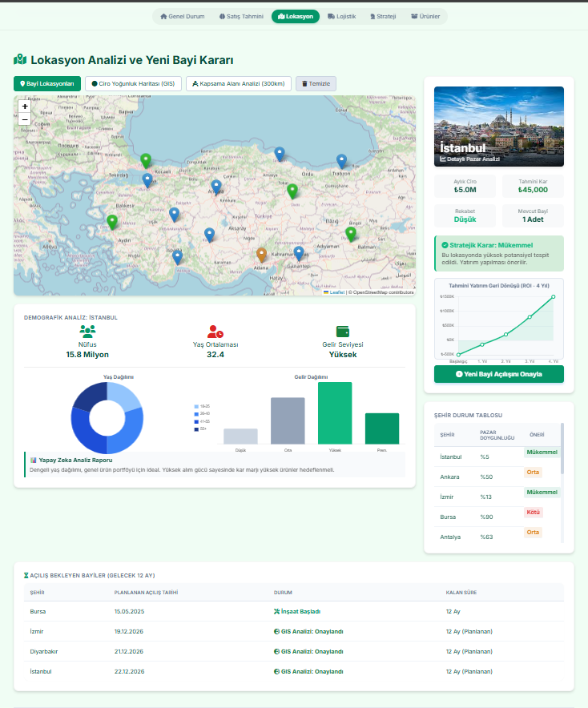Click the hourglass icon by Açılış Bekleyen Bayiler
This screenshot has width=588, height=708.
26,575
